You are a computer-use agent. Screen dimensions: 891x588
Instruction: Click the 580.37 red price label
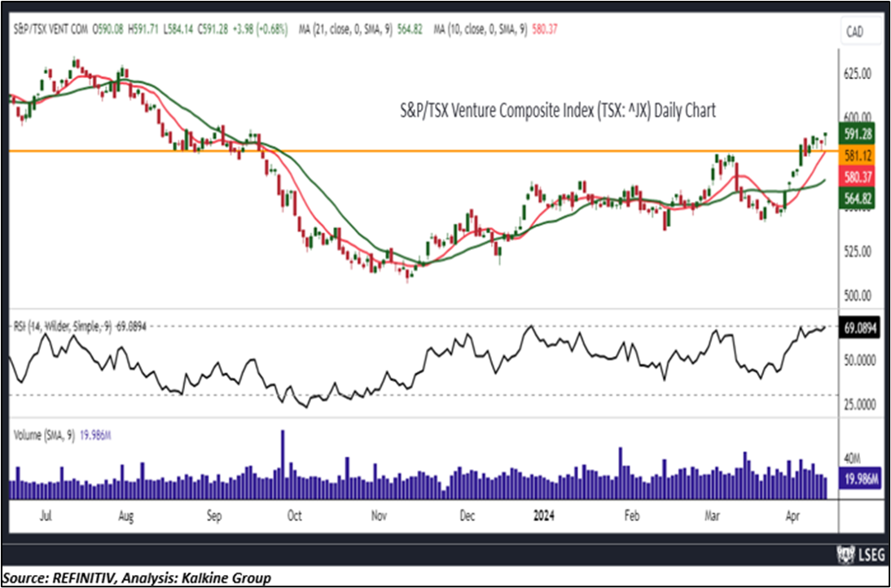tap(858, 176)
